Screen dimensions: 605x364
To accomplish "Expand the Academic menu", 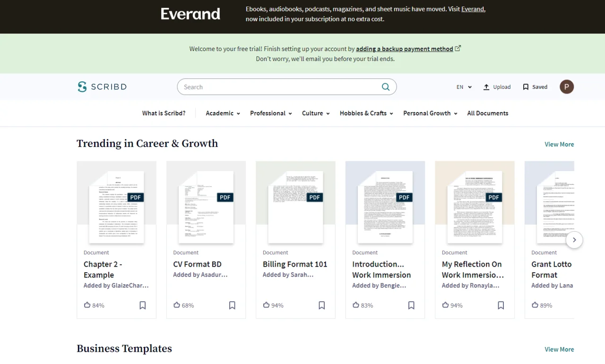I will (x=223, y=113).
